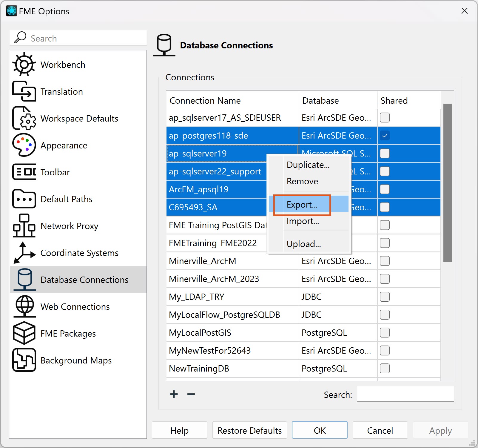Click the FME logo in title bar
Image resolution: width=478 pixels, height=448 pixels.
pyautogui.click(x=12, y=11)
